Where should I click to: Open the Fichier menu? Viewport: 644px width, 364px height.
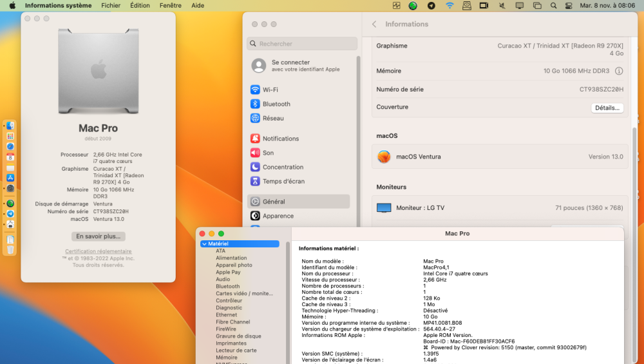[111, 5]
